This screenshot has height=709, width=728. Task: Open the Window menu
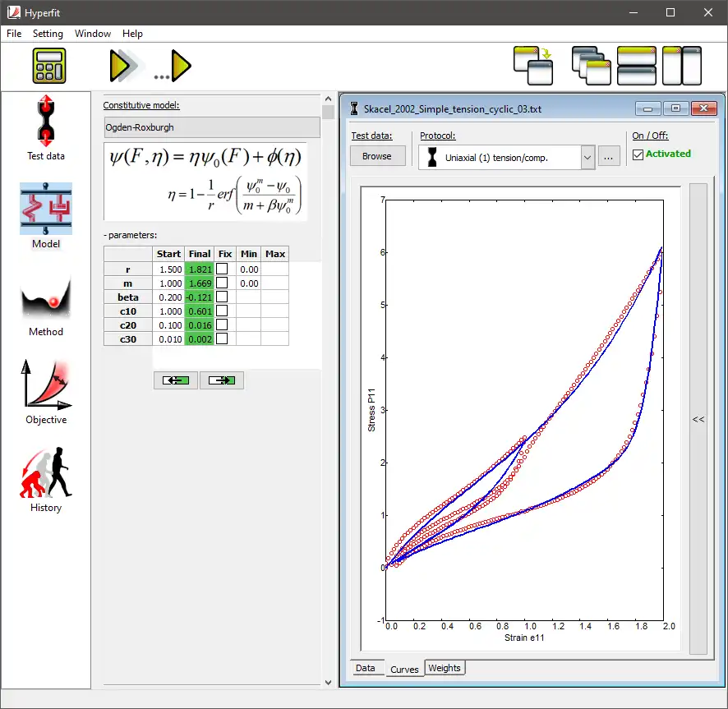93,34
